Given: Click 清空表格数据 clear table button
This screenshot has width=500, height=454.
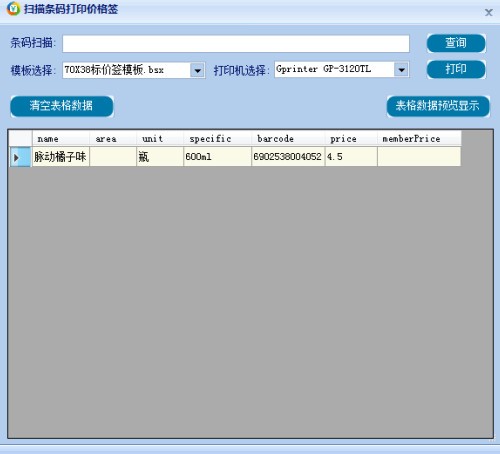Looking at the screenshot, I should pyautogui.click(x=62, y=106).
